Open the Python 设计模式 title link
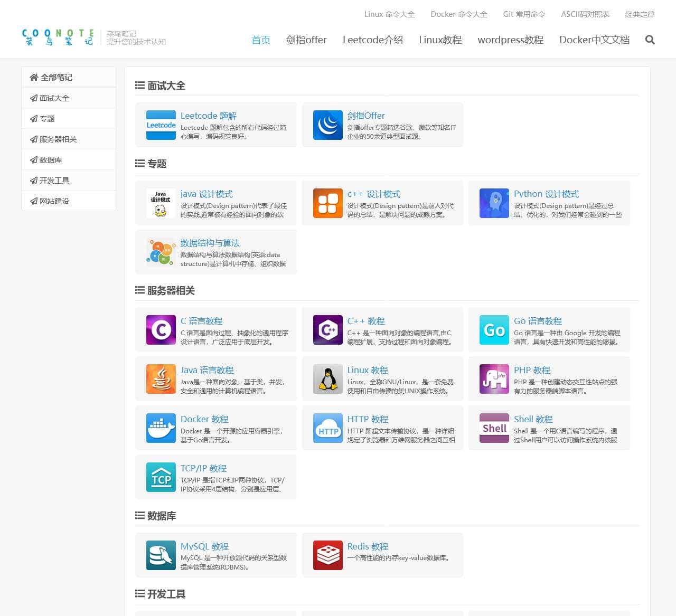This screenshot has height=616, width=676. coord(547,194)
